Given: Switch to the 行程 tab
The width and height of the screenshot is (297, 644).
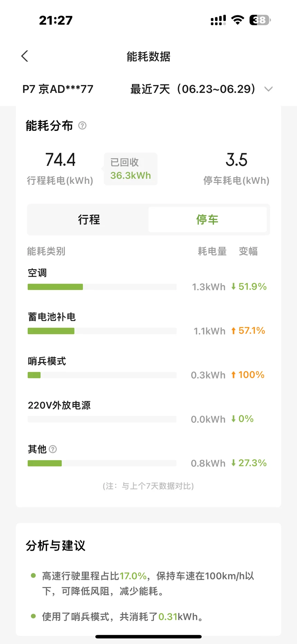Looking at the screenshot, I should (x=89, y=219).
